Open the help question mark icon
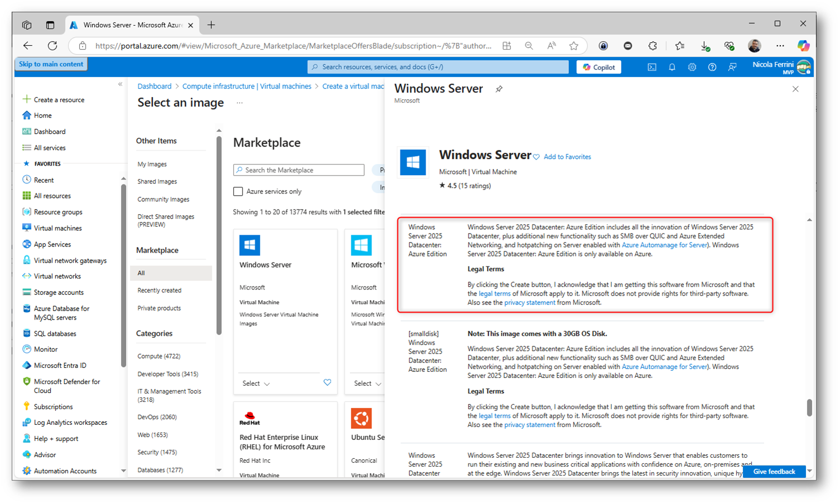The width and height of the screenshot is (840, 504). click(x=712, y=67)
